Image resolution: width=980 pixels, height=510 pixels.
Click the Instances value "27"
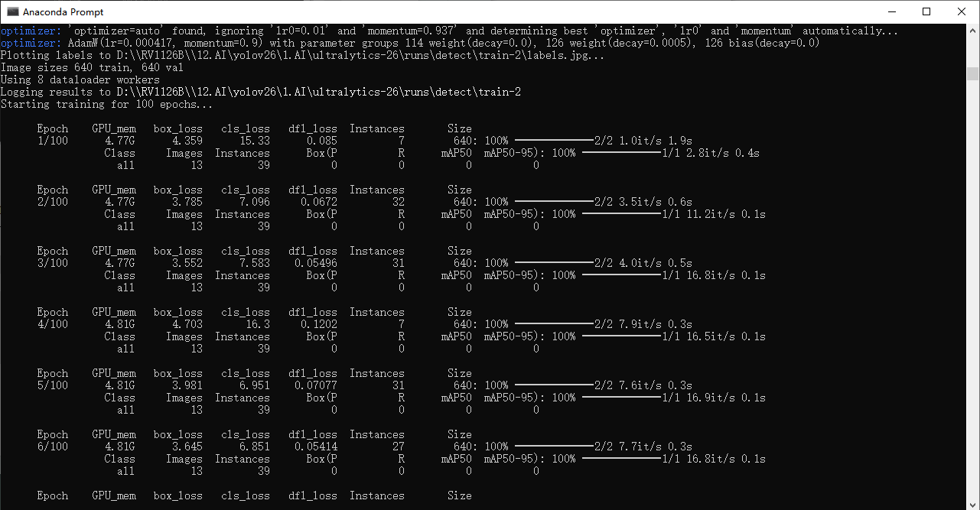399,447
